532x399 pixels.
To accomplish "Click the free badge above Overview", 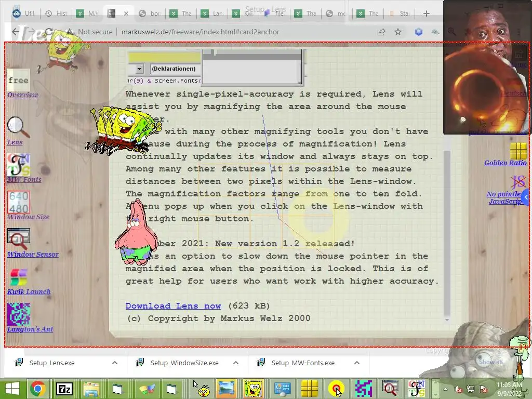I will click(x=19, y=80).
